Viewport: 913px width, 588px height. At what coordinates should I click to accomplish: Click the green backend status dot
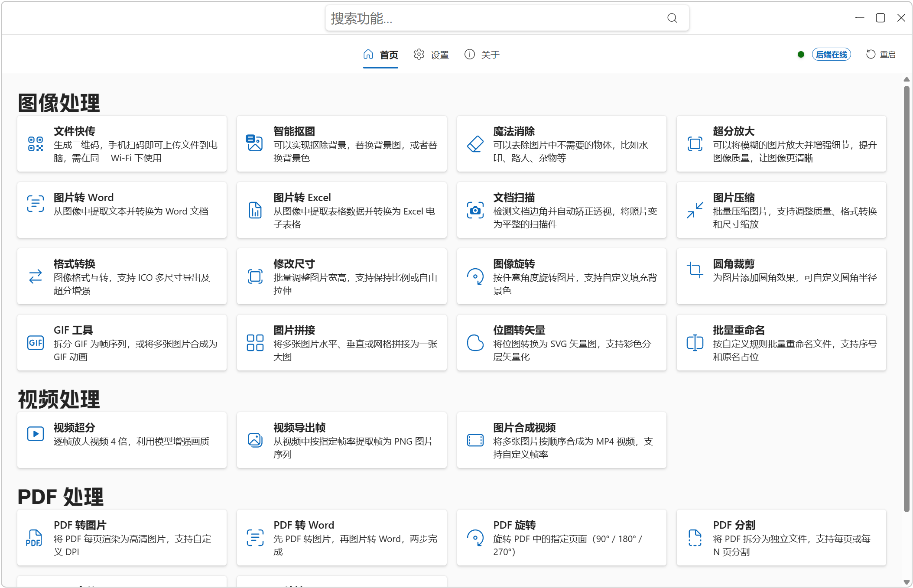pyautogui.click(x=801, y=55)
